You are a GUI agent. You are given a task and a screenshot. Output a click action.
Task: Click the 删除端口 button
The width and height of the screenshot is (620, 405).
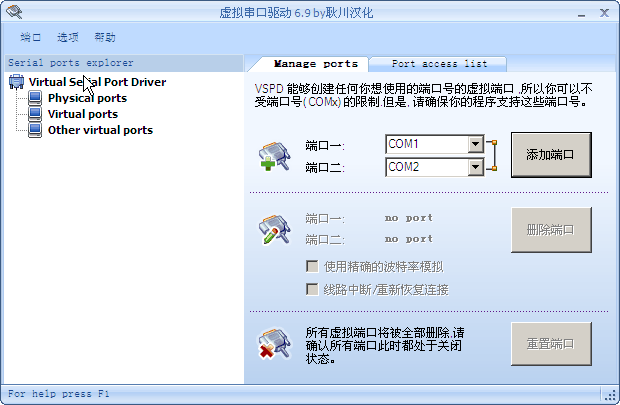(551, 230)
